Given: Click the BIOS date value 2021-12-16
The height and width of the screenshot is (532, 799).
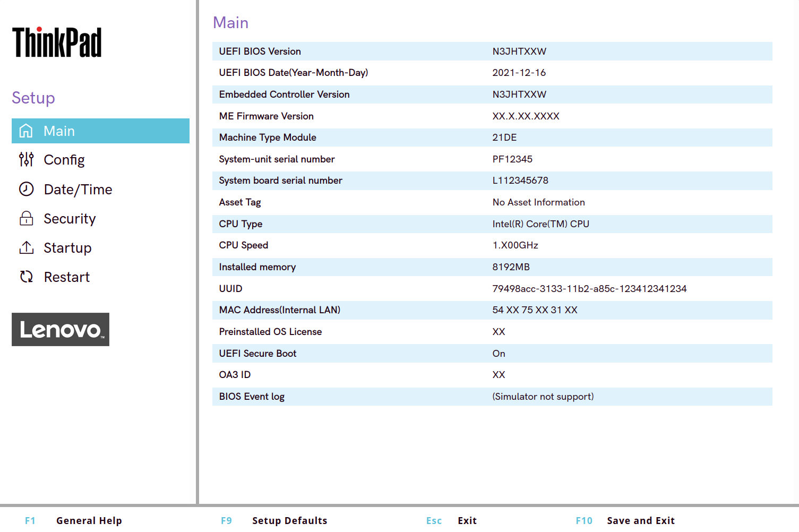Looking at the screenshot, I should pyautogui.click(x=519, y=73).
